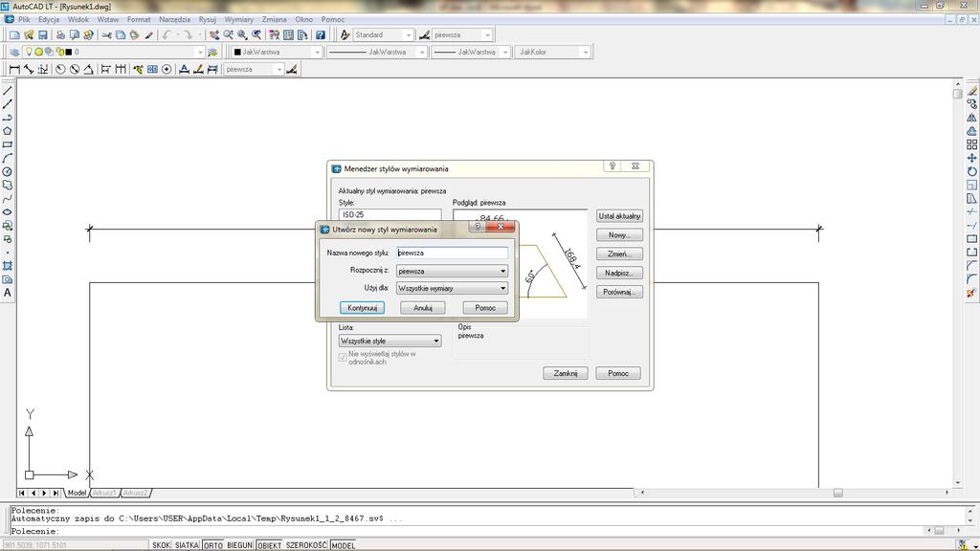Screen dimensions: 980x551
Task: Click the 'Zmień...' button
Action: coord(619,254)
